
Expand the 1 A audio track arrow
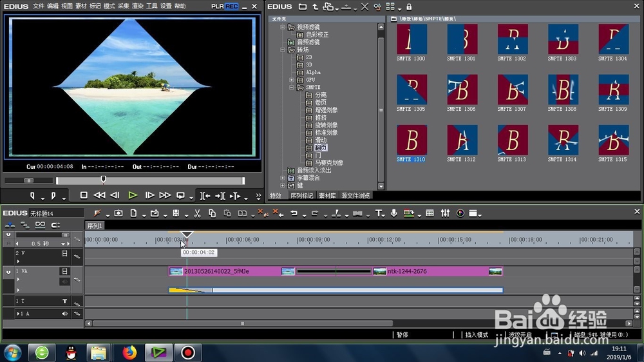tap(18, 314)
